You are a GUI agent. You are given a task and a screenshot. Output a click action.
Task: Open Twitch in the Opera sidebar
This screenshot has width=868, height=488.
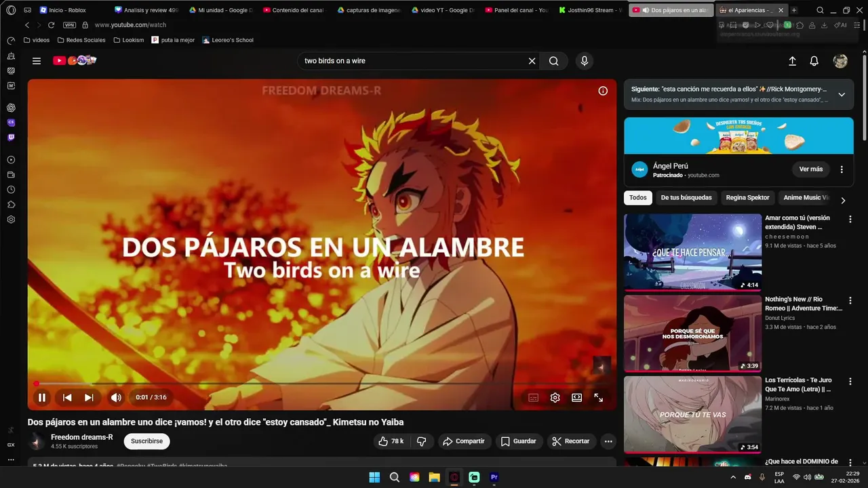[11, 138]
